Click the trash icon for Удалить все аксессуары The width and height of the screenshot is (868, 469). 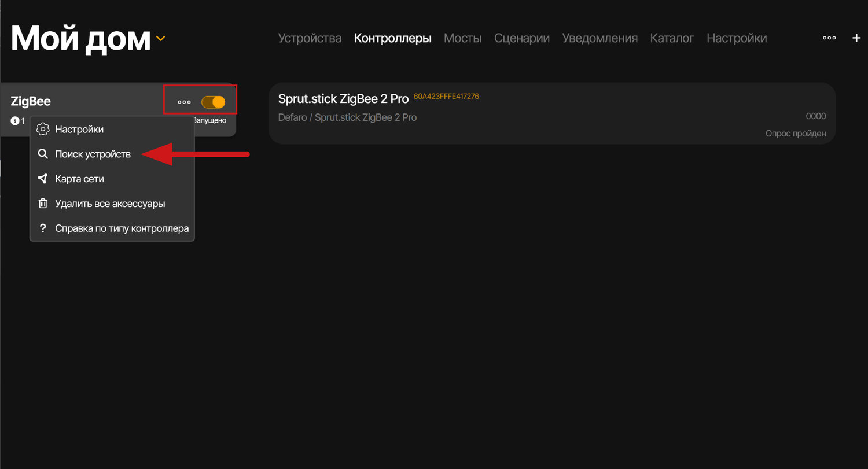click(x=42, y=204)
